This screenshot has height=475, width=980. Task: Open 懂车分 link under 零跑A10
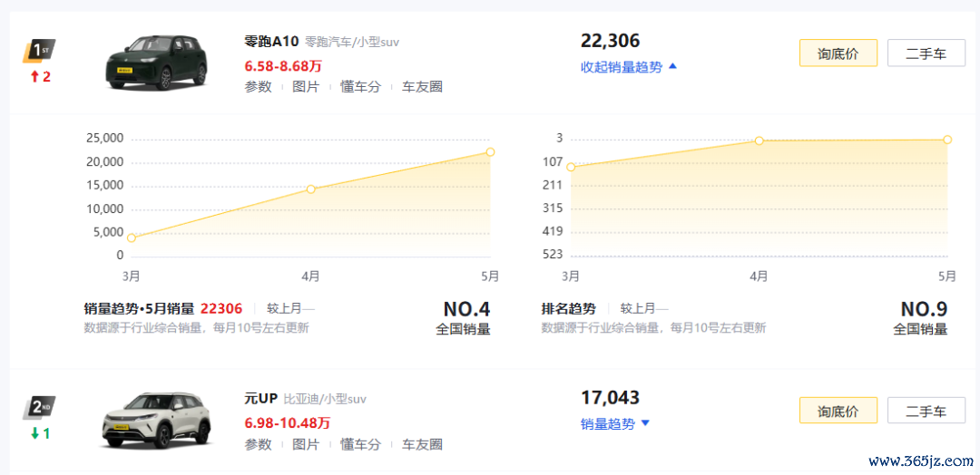[360, 87]
